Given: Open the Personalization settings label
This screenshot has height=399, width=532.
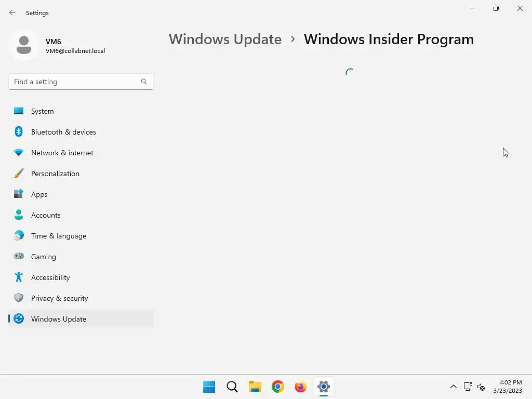Looking at the screenshot, I should [55, 174].
